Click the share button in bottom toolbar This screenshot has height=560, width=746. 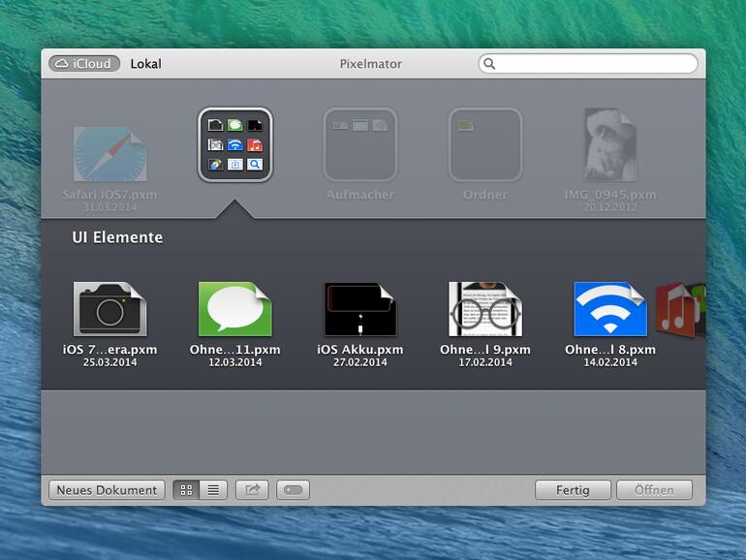click(252, 490)
